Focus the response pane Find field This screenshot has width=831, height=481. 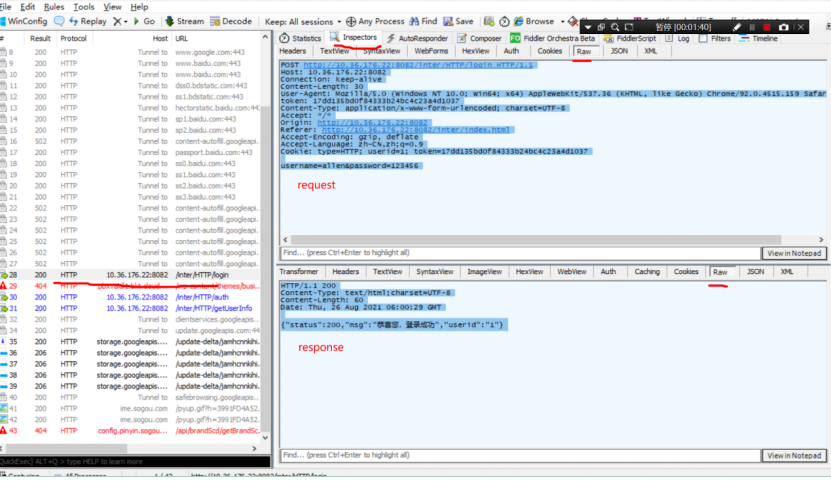pos(520,456)
